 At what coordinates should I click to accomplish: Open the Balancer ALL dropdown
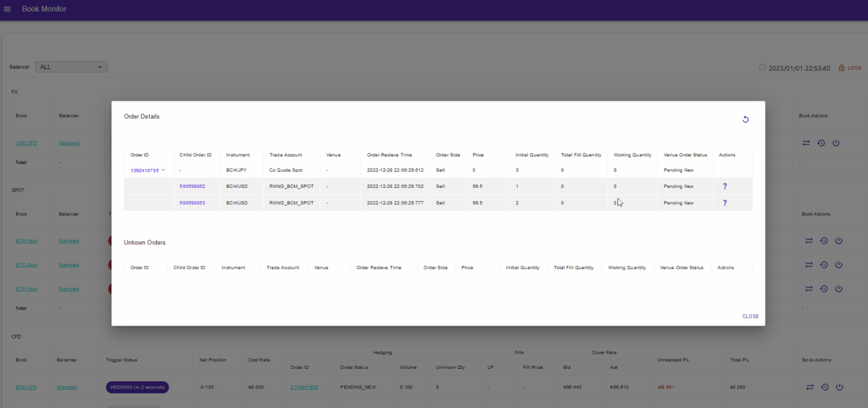[71, 67]
